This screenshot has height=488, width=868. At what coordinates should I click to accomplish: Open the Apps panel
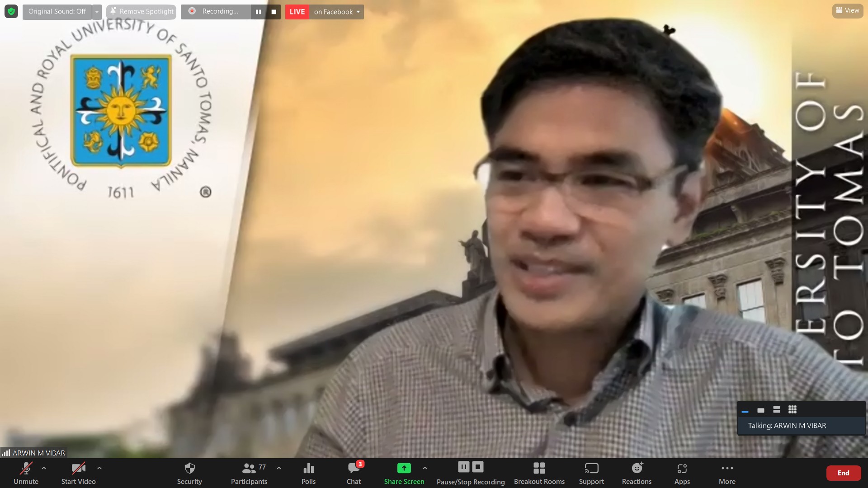682,473
